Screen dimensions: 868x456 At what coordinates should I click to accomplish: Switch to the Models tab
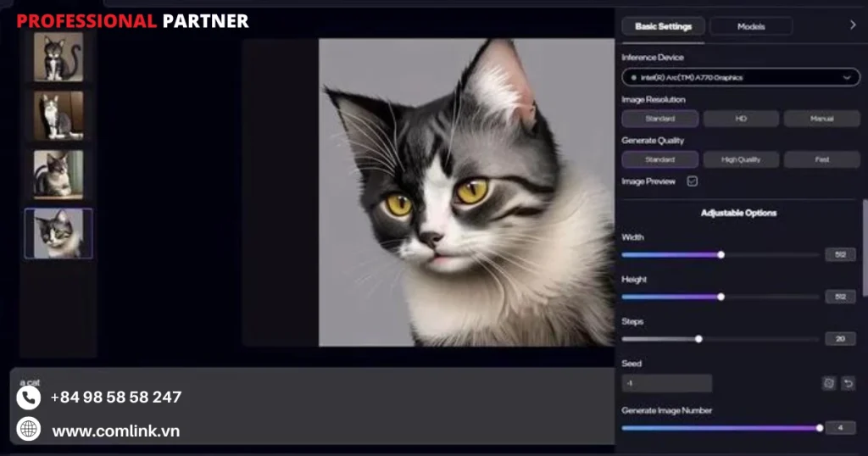coord(750,26)
